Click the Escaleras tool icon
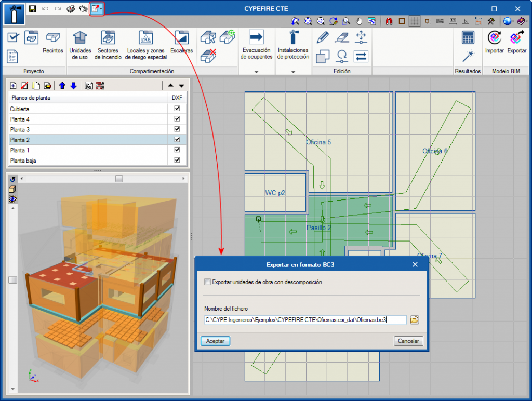The width and height of the screenshot is (532, 401). point(181,38)
